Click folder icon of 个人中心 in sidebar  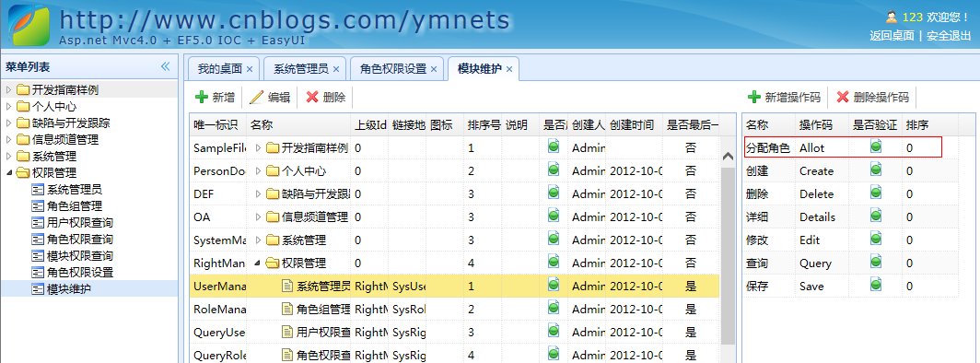[23, 106]
